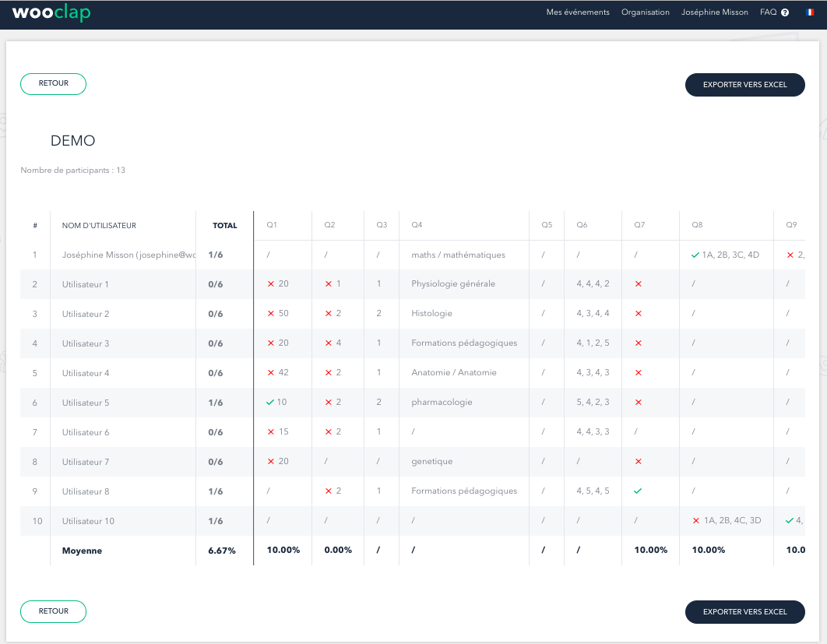Click red cross beside 4 in Utilisateur 3 Q2
The height and width of the screenshot is (644, 827).
tap(329, 343)
